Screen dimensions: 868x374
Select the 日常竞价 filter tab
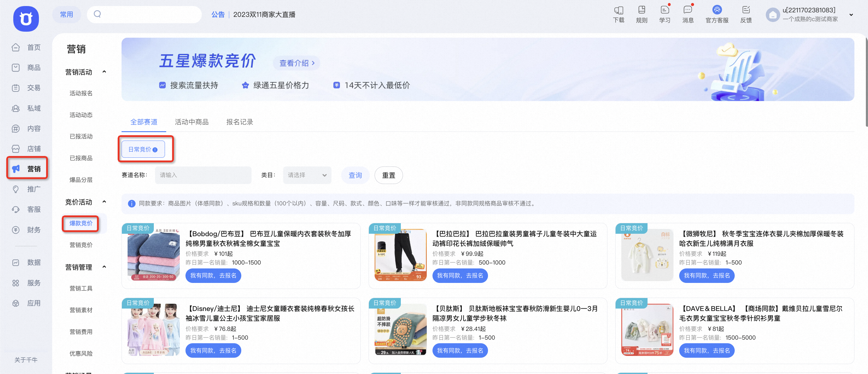click(143, 149)
